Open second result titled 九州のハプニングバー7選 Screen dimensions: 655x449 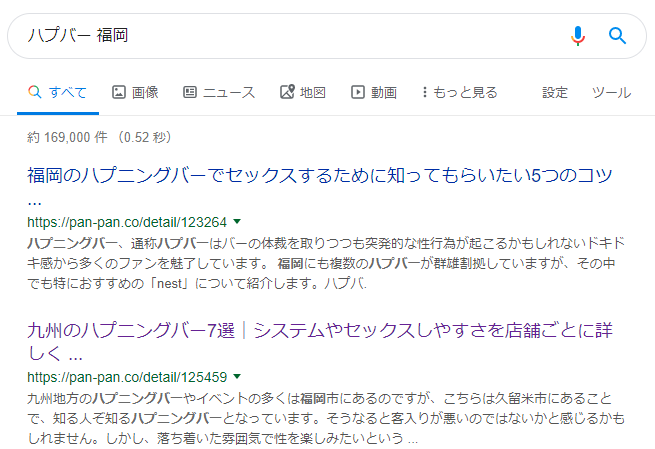pos(320,341)
